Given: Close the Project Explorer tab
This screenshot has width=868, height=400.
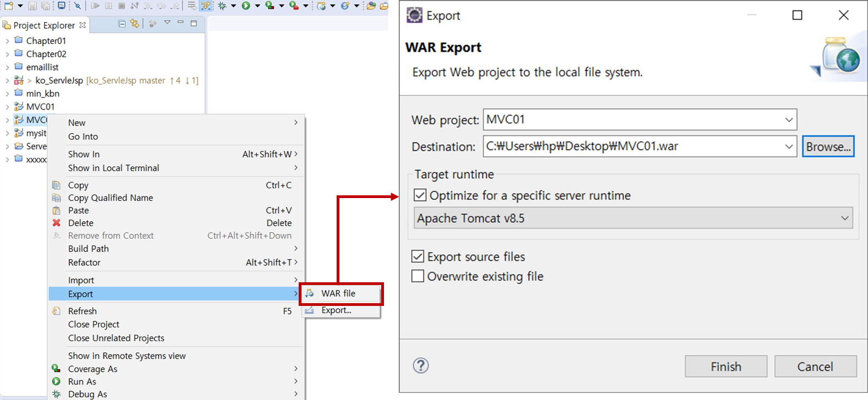Looking at the screenshot, I should pos(83,25).
